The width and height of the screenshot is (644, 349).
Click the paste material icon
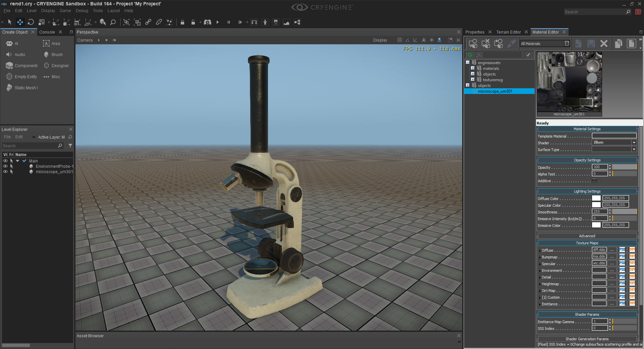pyautogui.click(x=631, y=44)
